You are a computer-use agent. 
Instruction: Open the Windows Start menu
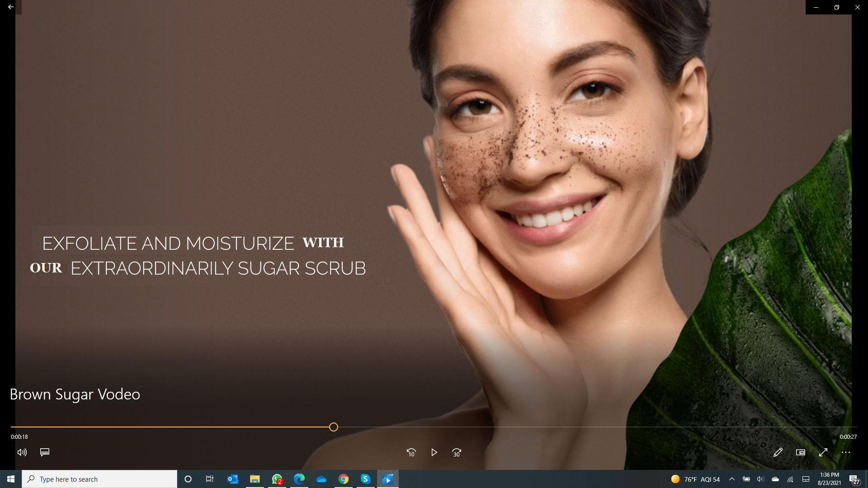pos(11,479)
